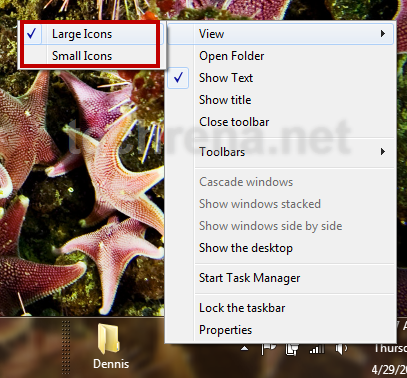The width and height of the screenshot is (407, 378).
Task: Open network signal tray icon
Action: (316, 349)
